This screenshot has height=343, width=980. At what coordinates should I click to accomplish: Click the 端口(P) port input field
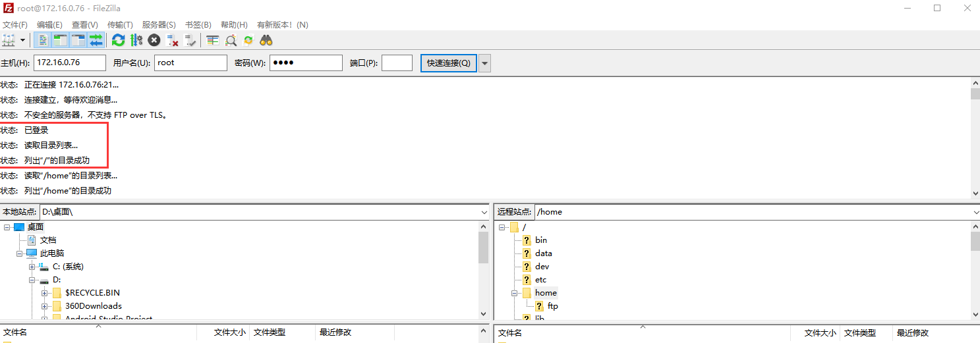397,63
